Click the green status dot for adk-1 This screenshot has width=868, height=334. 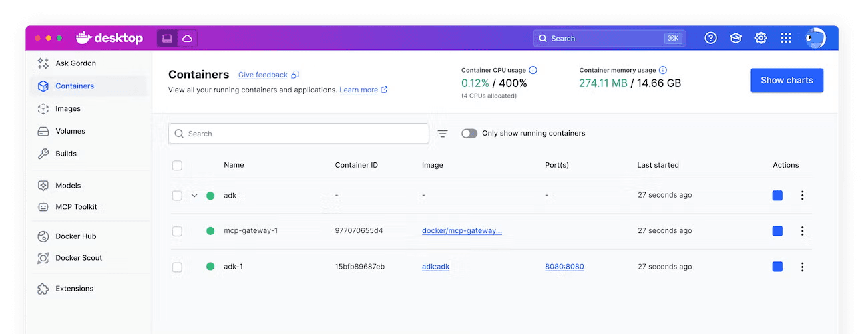[x=210, y=267]
